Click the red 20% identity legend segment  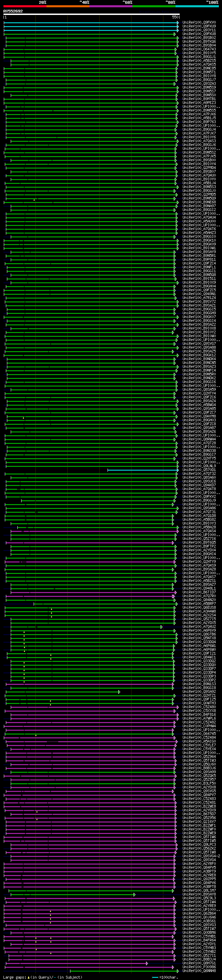coord(25,6)
